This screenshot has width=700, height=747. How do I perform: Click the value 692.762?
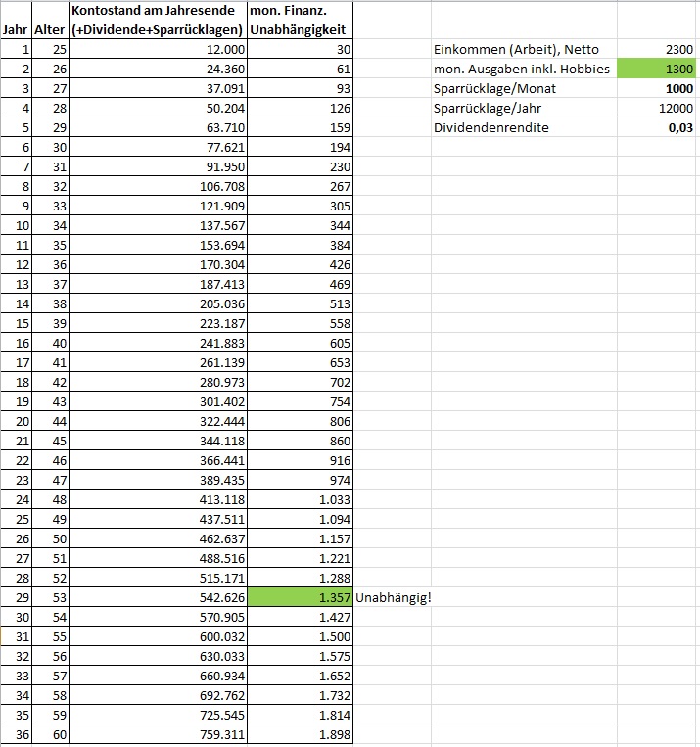click(158, 694)
